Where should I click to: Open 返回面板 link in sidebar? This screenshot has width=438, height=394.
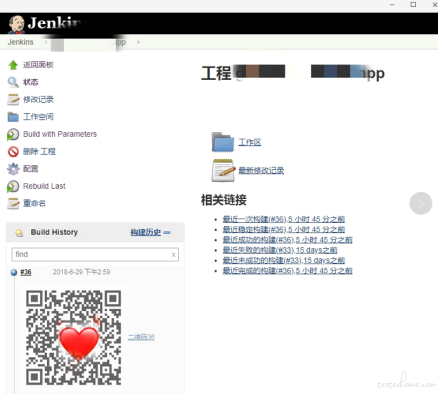(x=38, y=65)
